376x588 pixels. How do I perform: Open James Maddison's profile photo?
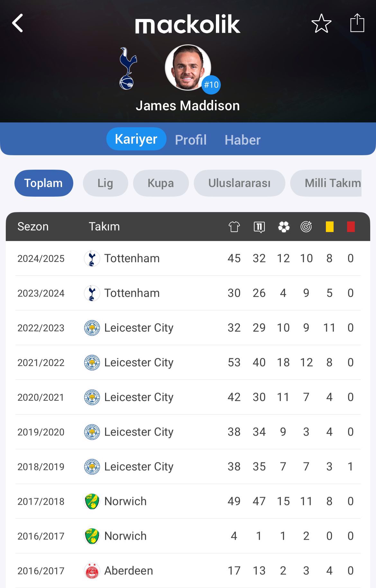coord(188,68)
